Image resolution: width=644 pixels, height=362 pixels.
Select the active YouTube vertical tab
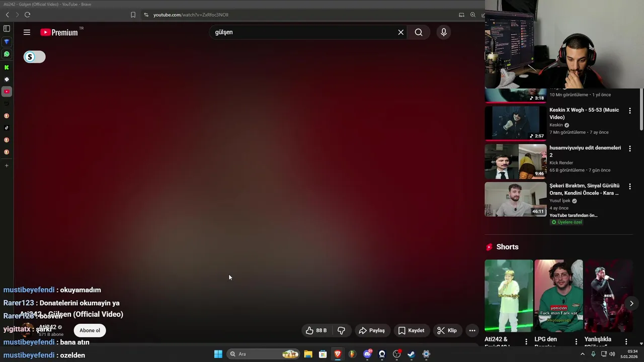tap(7, 92)
